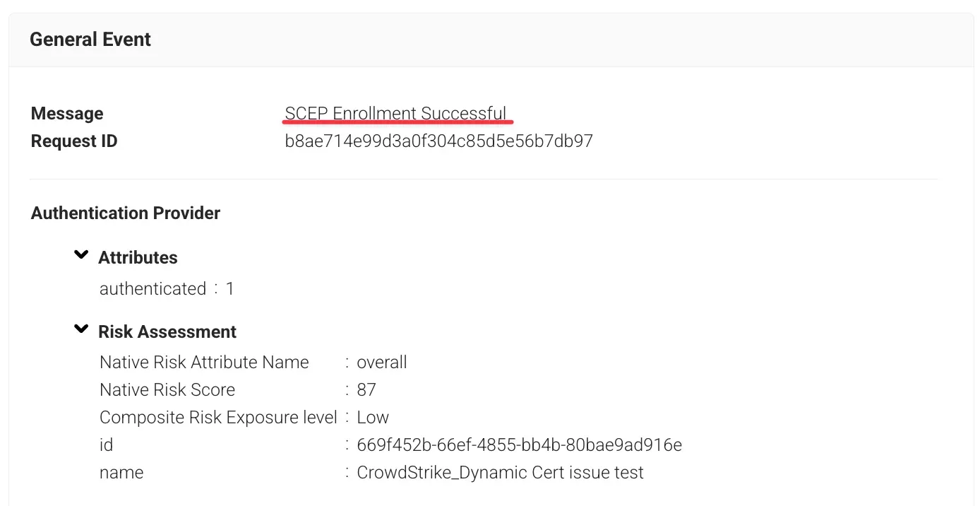
Task: Click the Composite Risk Exposure level label
Action: pos(218,418)
